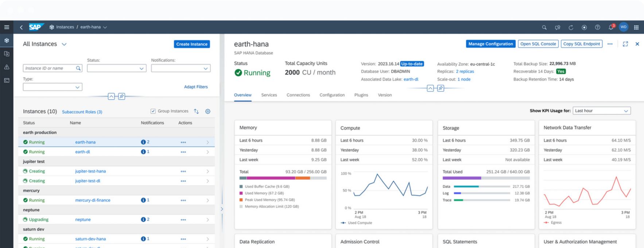This screenshot has height=248, width=644.
Task: Click the sort instances arrows icon
Action: pos(196,111)
